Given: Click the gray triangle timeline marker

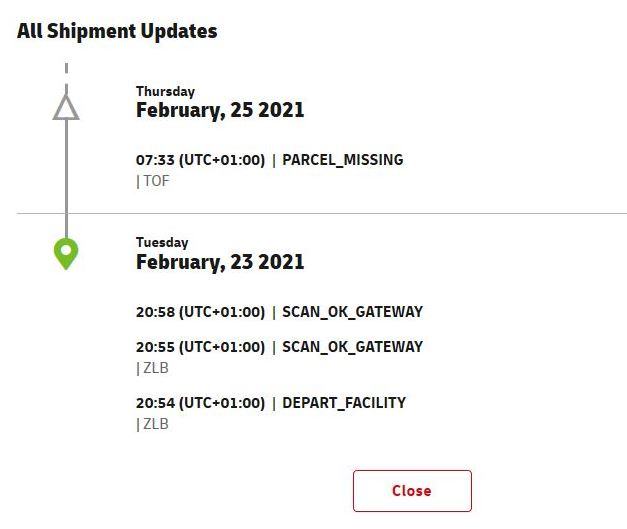Looking at the screenshot, I should 66,107.
